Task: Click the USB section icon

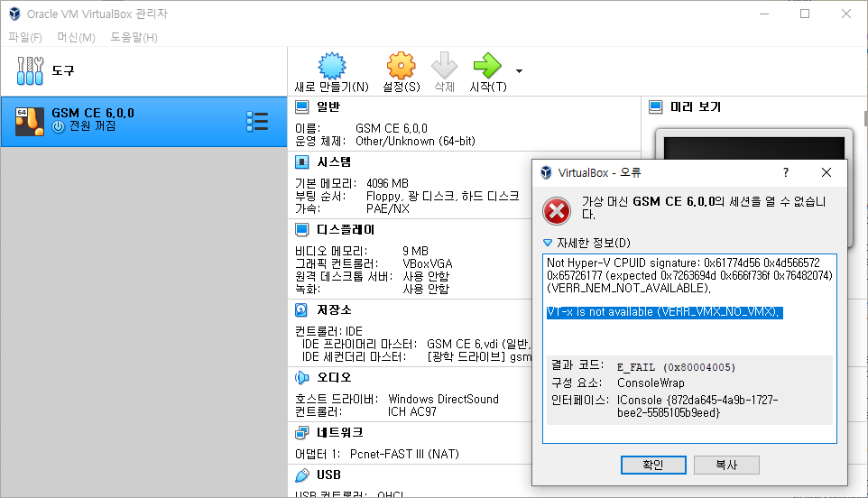Action: 301,475
